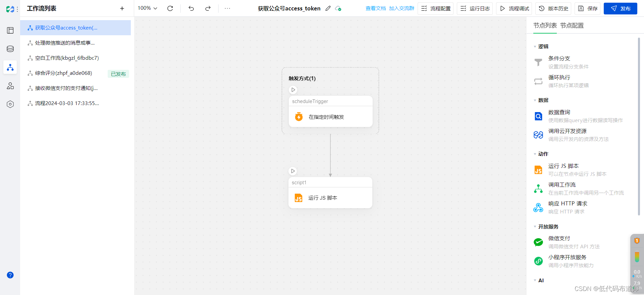This screenshot has width=644, height=295.
Task: Add 运行 JS 脚本 node from list
Action: [538, 170]
